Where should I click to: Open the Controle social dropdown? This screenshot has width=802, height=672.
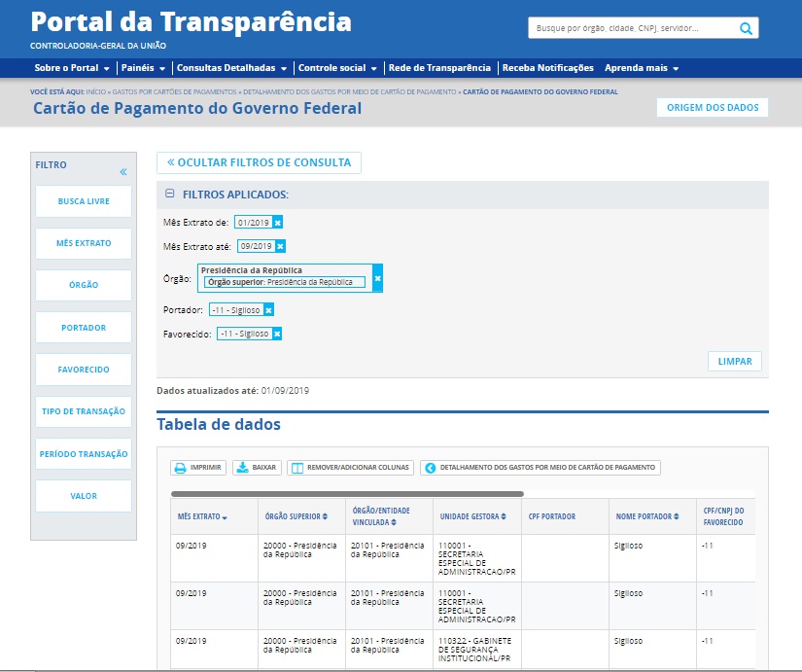(x=337, y=68)
